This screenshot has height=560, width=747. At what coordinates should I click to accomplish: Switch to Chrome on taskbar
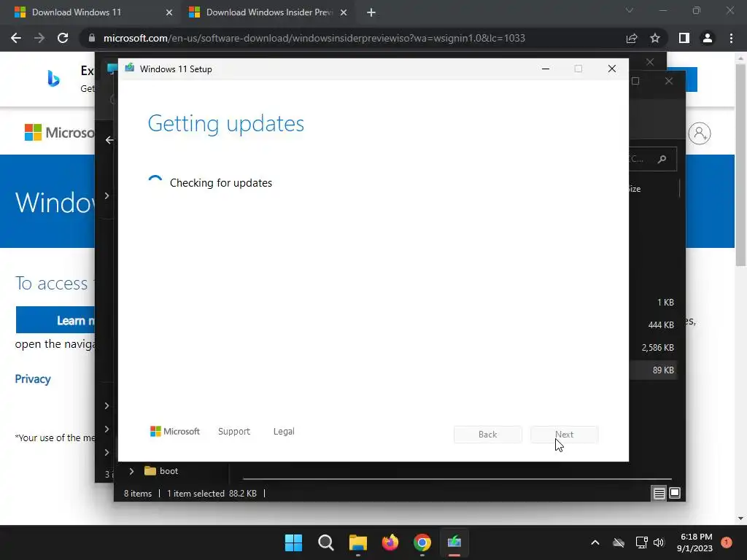click(x=422, y=542)
